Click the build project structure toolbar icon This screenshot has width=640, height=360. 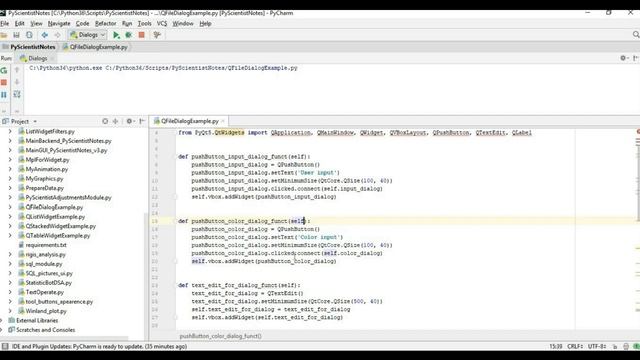pyautogui.click(x=157, y=35)
